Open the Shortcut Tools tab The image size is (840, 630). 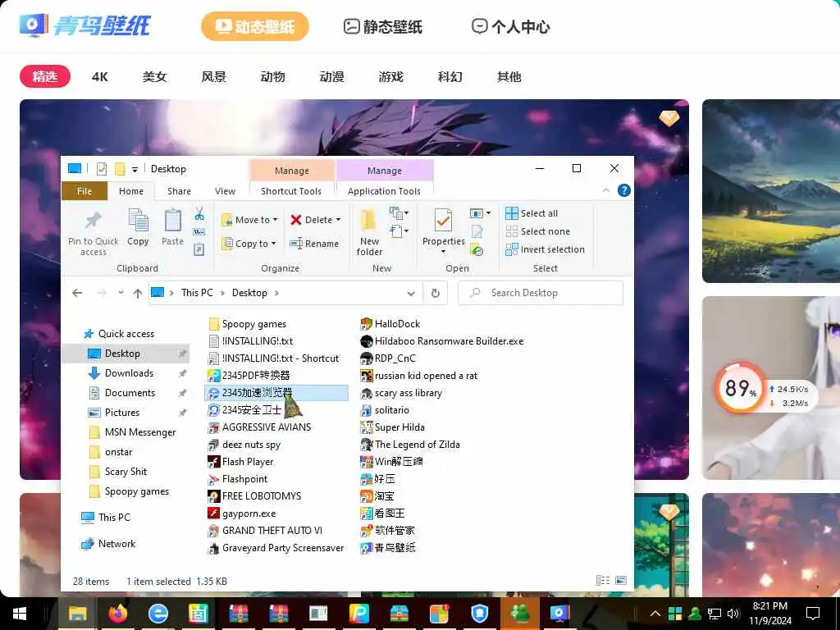tap(291, 191)
